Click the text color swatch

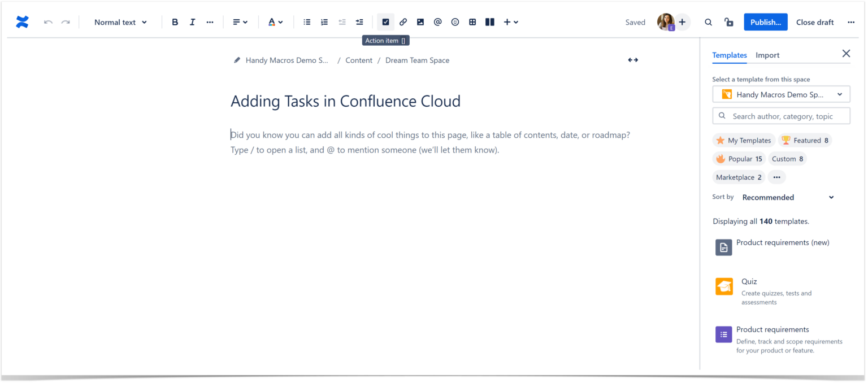tap(272, 21)
